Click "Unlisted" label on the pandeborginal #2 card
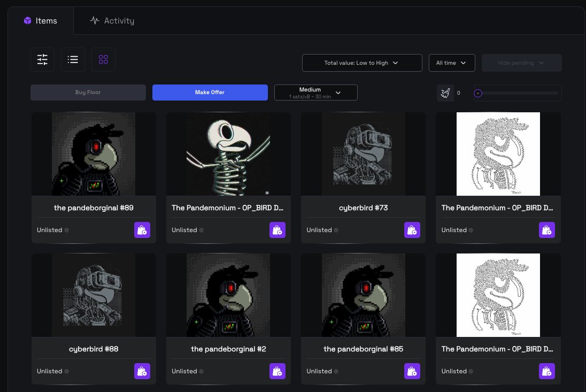Image resolution: width=586 pixels, height=392 pixels. point(184,372)
